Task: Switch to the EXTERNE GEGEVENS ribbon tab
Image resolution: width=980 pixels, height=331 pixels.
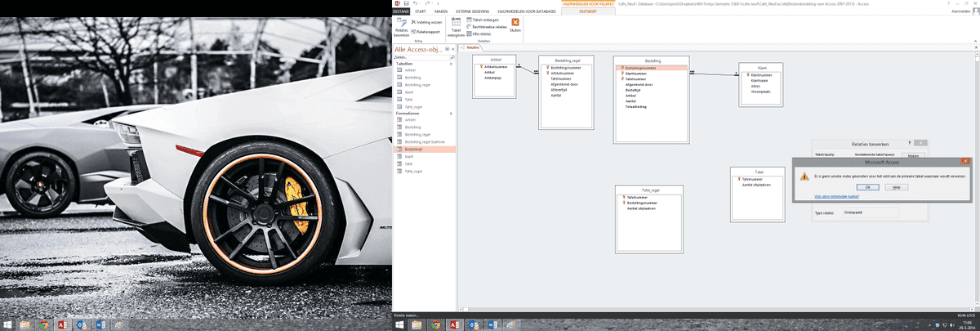Action: [474, 12]
